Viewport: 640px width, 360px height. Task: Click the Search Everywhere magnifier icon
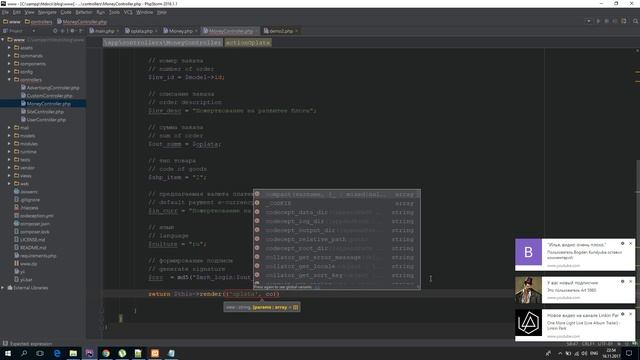636,21
